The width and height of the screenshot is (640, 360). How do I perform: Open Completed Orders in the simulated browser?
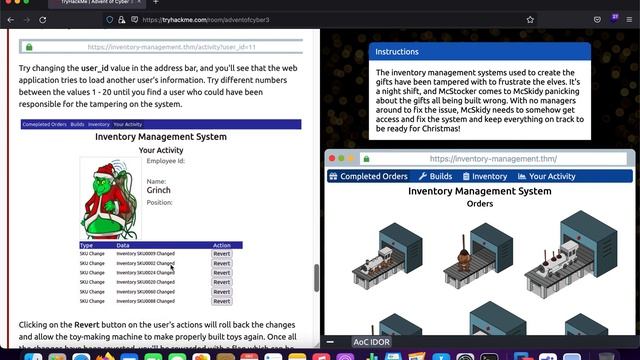coord(373,176)
